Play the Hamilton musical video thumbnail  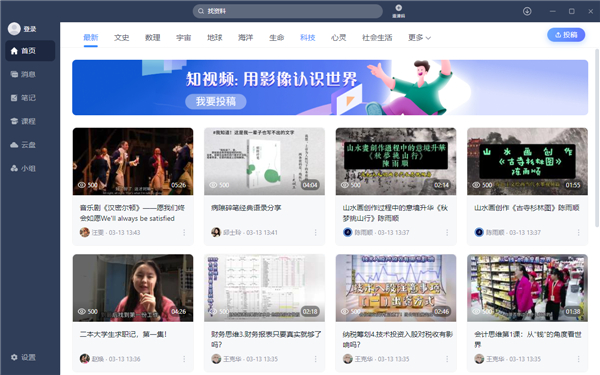(x=133, y=161)
